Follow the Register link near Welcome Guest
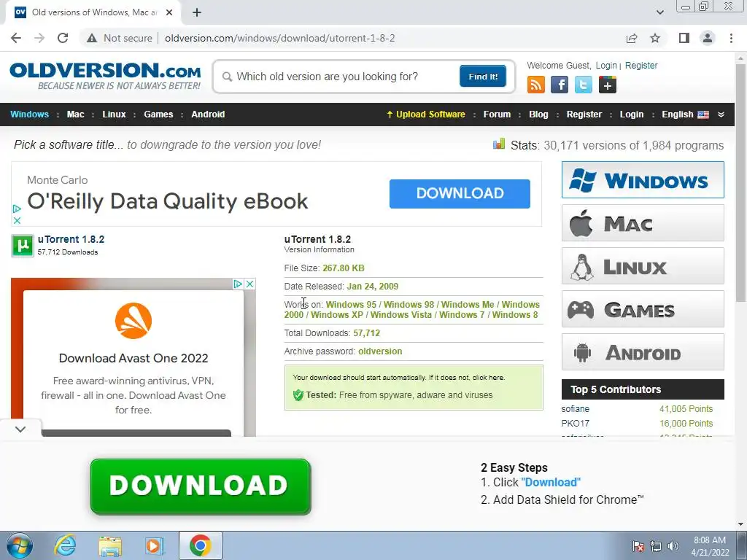 pos(641,66)
